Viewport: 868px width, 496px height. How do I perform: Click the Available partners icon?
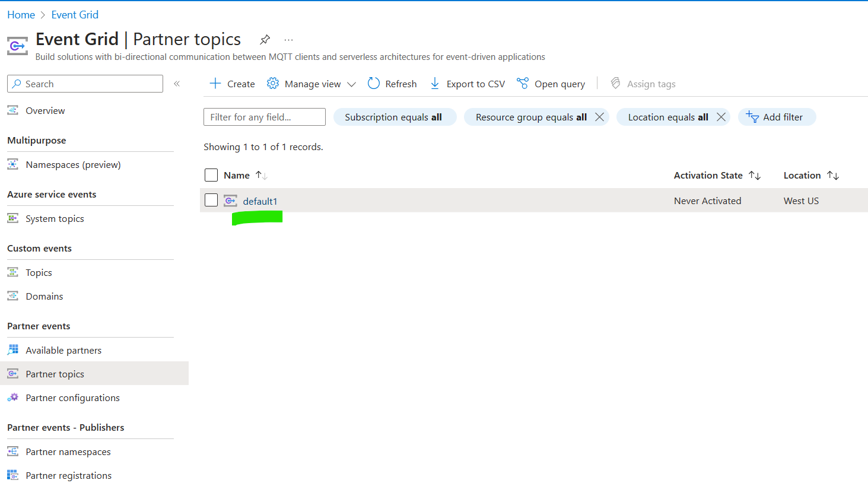click(12, 350)
